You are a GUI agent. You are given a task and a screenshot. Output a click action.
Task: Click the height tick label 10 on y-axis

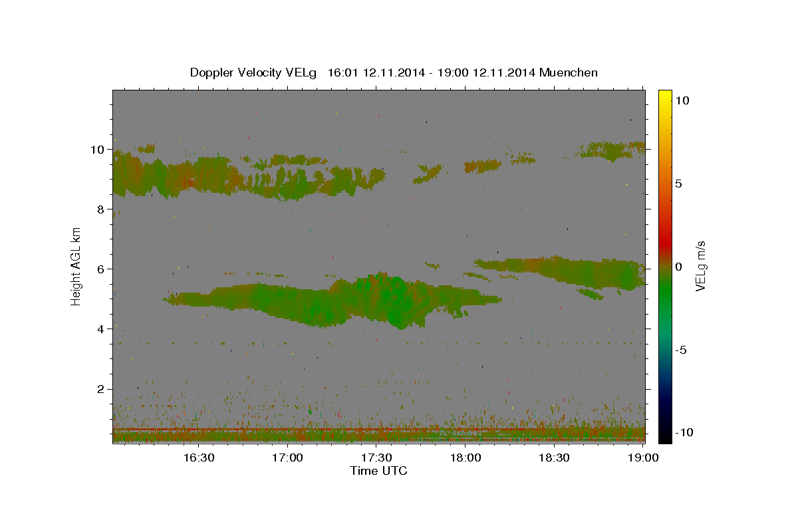98,150
